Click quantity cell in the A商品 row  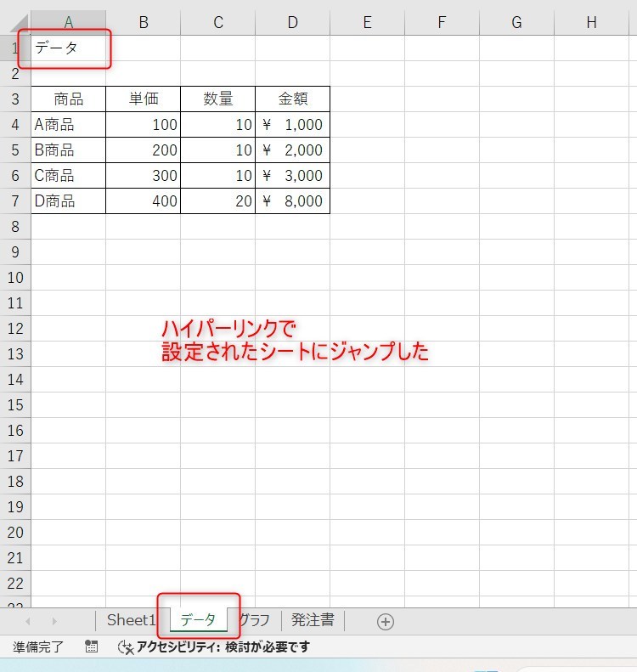pos(217,125)
